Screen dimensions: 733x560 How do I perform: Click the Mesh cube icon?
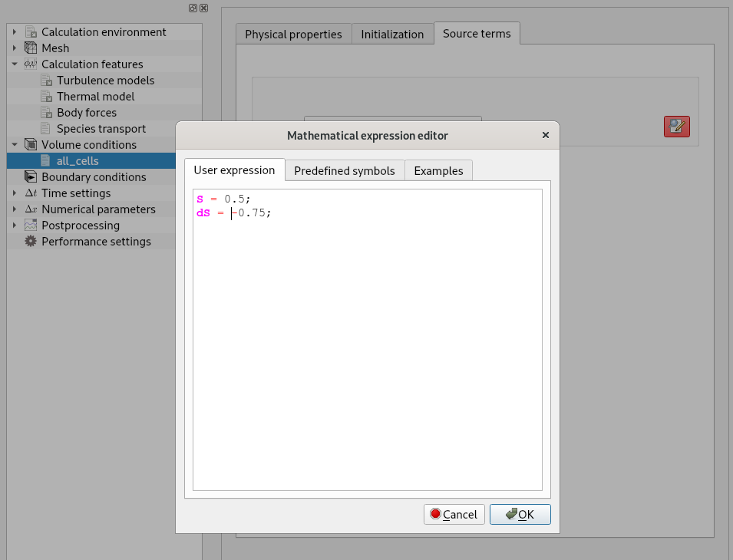(31, 48)
